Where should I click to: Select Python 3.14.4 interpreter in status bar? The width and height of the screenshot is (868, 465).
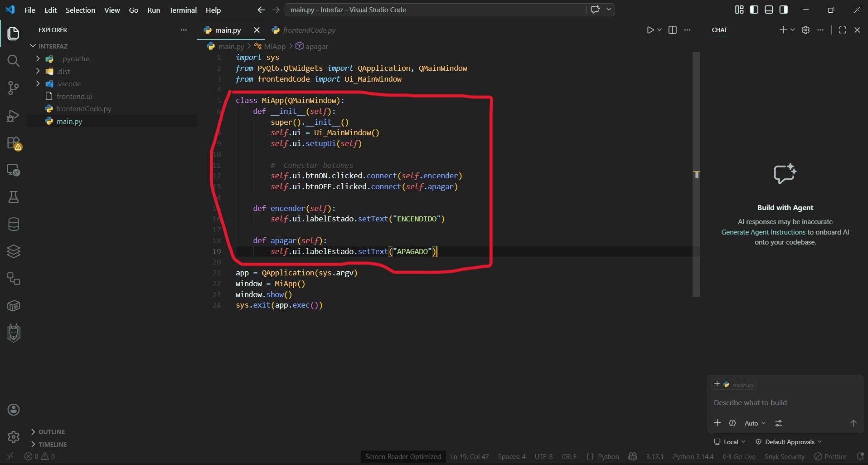(x=693, y=456)
